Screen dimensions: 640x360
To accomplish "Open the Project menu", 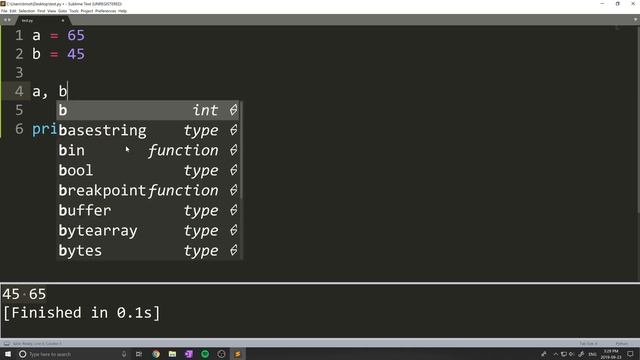I will click(87, 11).
